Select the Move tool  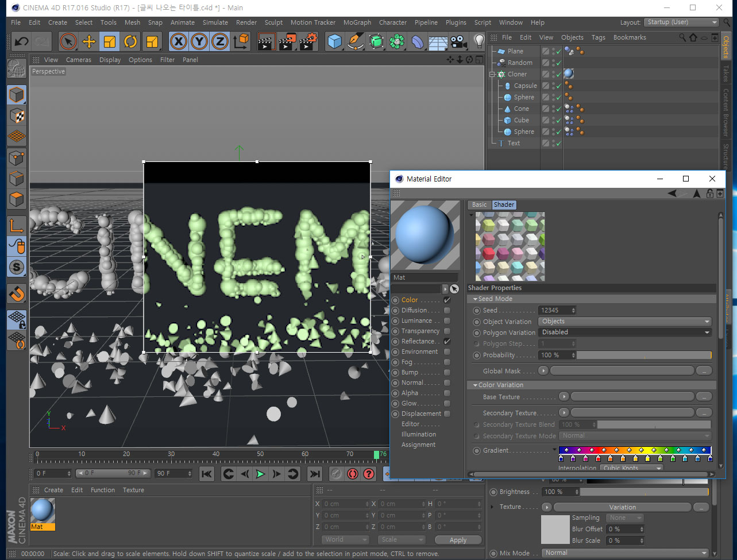tap(89, 42)
